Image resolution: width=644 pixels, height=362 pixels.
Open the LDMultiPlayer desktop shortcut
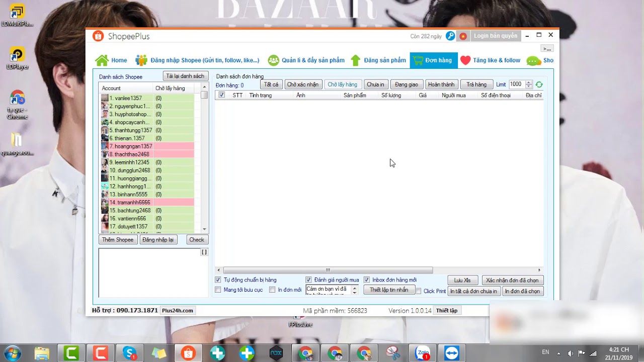tap(17, 15)
